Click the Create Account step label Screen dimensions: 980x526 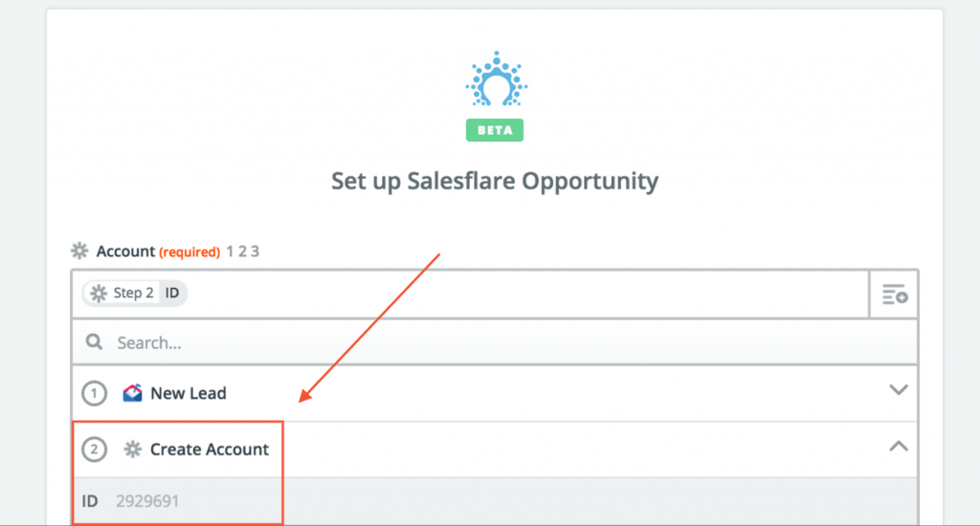[210, 449]
